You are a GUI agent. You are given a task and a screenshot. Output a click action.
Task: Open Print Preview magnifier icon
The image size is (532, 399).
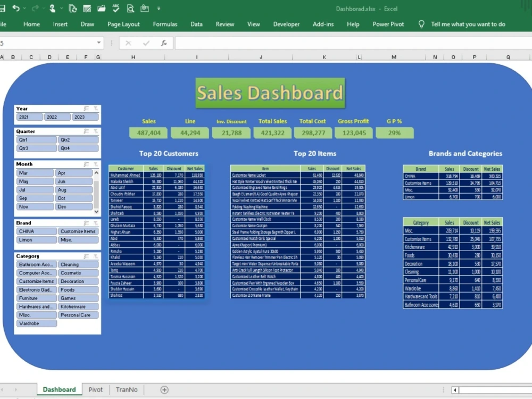[130, 9]
